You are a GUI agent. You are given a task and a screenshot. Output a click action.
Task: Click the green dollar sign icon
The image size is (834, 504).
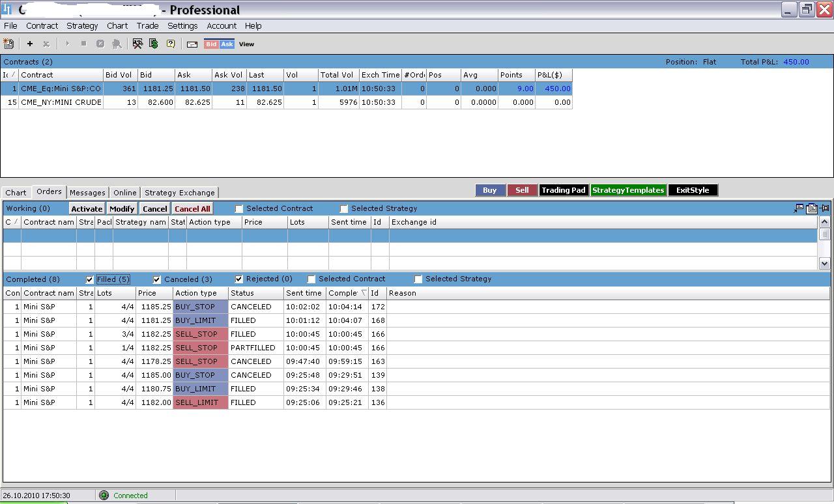pos(154,44)
